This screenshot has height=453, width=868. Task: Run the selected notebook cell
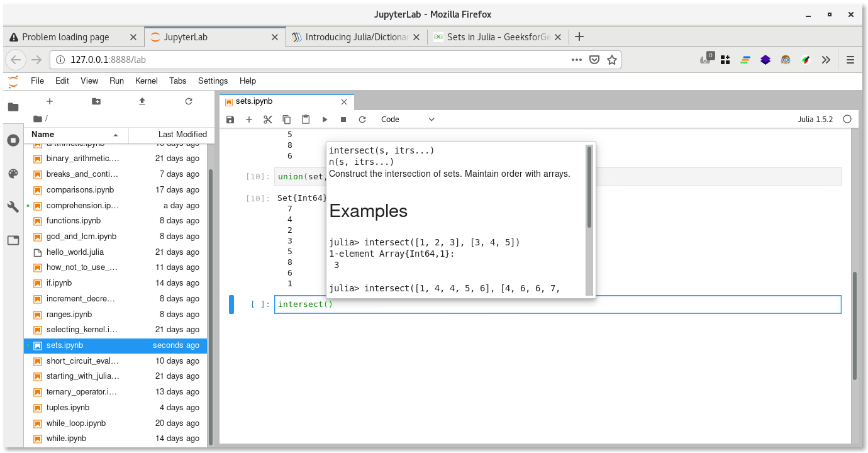point(325,119)
